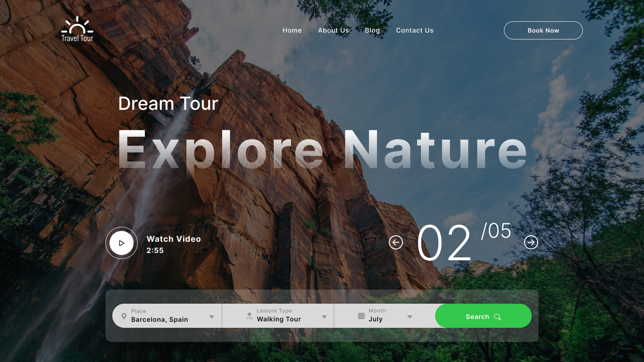Viewport: 644px width, 362px height.
Task: Click the walking person icon in Leisure Type
Action: click(x=250, y=316)
